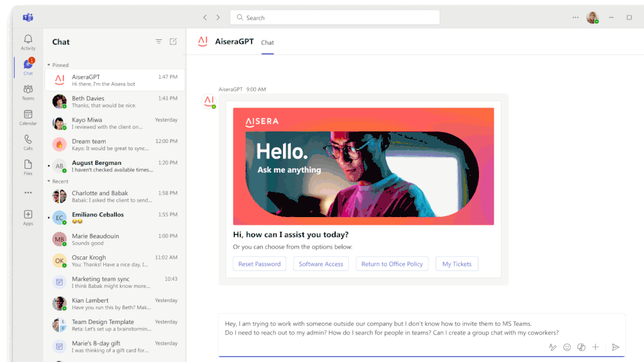This screenshot has height=362, width=644.
Task: Click the Aisera Hello banner image
Action: [x=364, y=166]
